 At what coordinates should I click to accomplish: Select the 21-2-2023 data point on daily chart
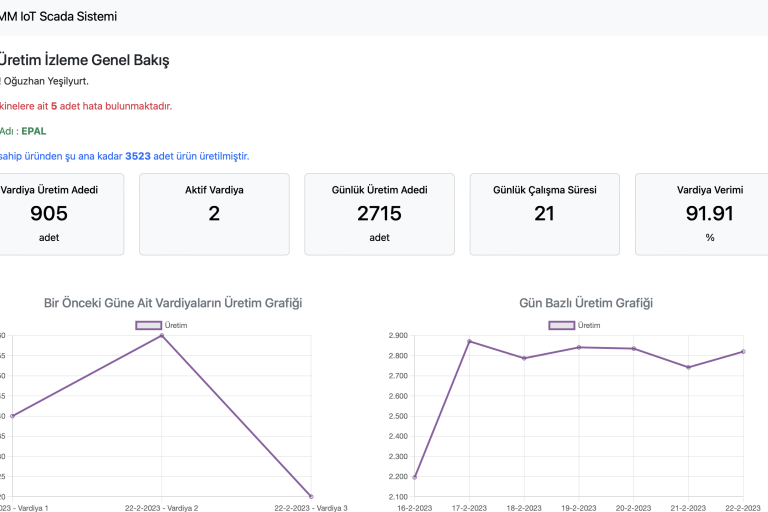pos(687,367)
